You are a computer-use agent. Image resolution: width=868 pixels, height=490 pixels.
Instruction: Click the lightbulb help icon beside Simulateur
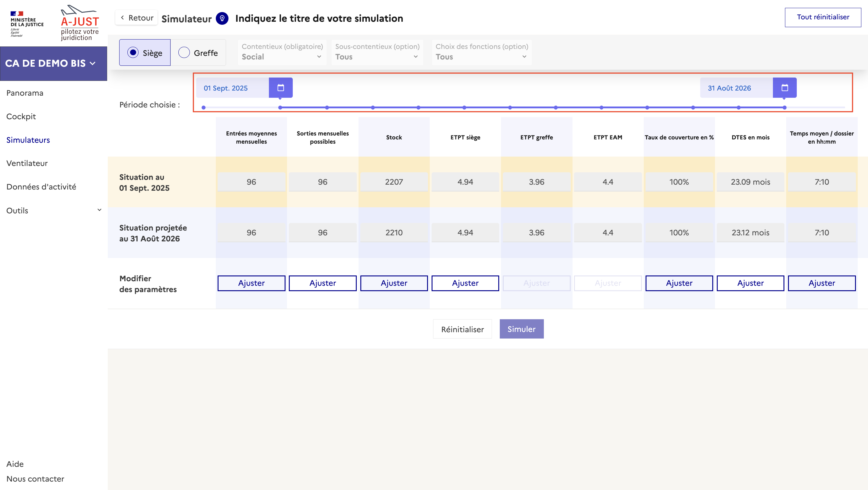point(222,18)
